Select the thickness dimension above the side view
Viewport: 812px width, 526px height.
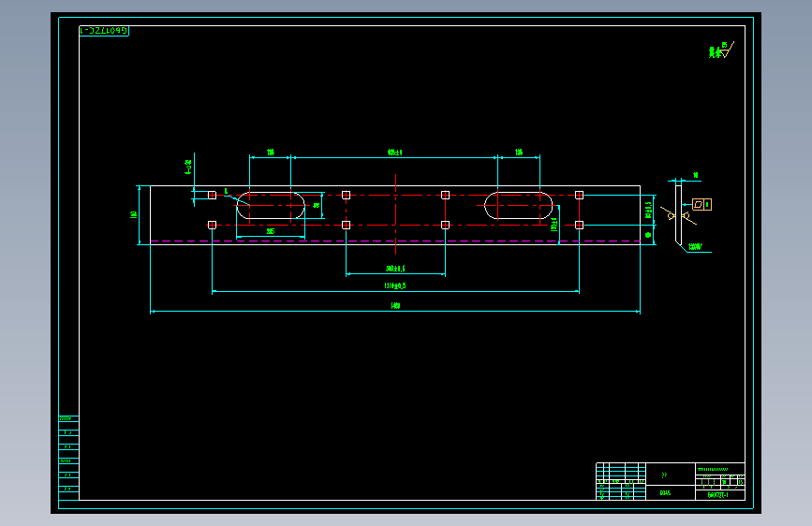(696, 176)
